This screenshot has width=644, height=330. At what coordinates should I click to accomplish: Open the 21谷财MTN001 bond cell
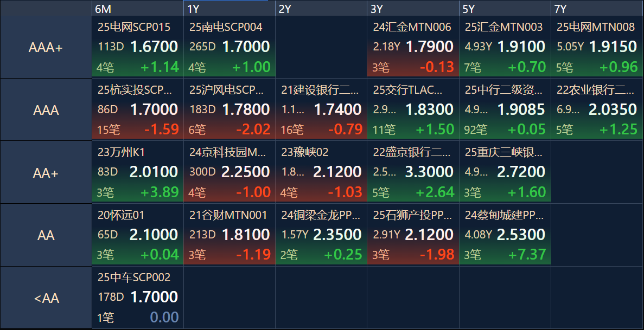pos(229,235)
